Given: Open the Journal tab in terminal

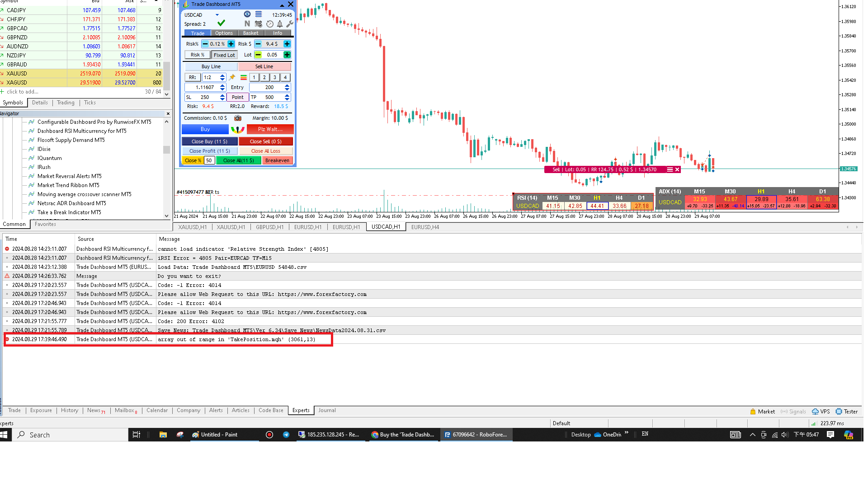Looking at the screenshot, I should point(327,410).
